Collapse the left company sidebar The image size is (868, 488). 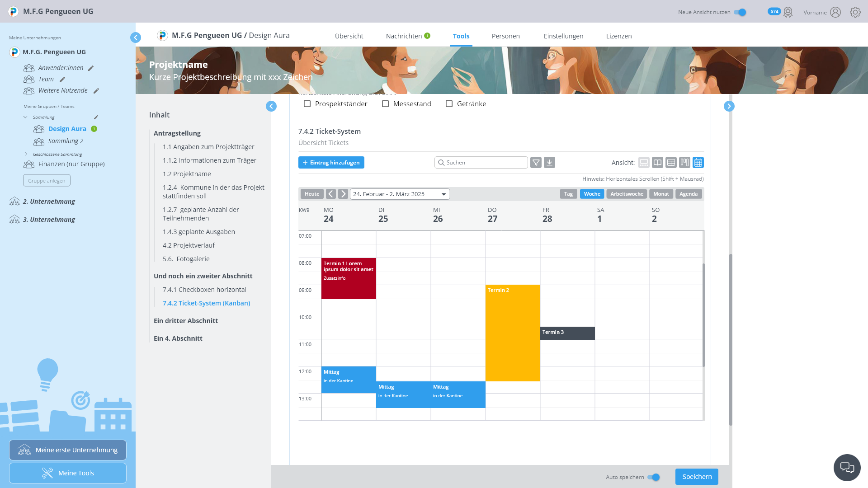point(136,38)
